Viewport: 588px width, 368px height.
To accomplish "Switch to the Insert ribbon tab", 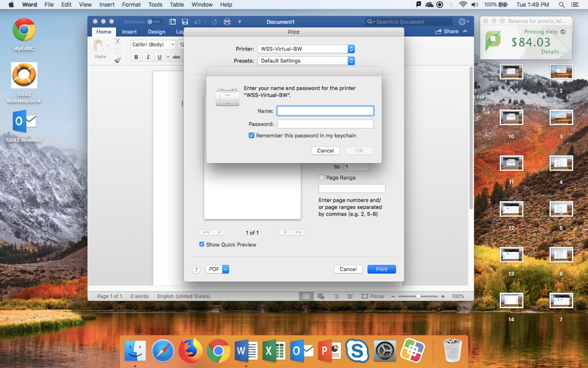I will click(x=129, y=32).
